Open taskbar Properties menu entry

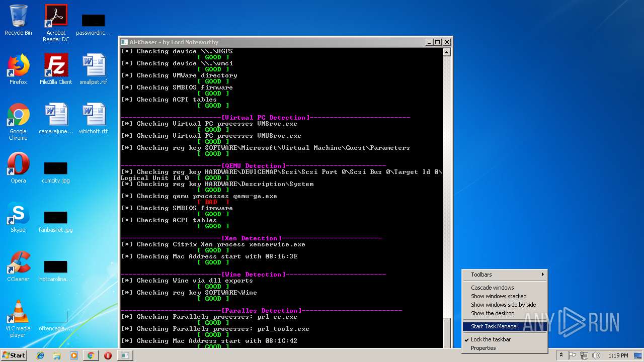[505, 348]
